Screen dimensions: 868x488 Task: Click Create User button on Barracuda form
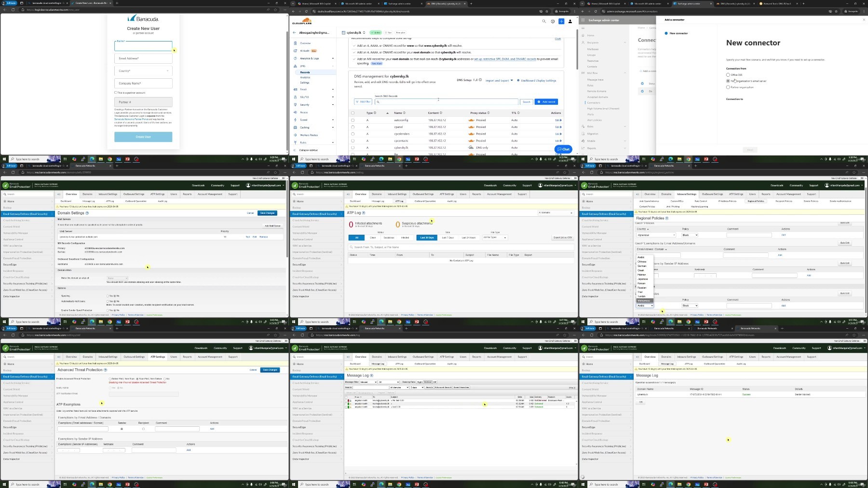[x=143, y=137]
